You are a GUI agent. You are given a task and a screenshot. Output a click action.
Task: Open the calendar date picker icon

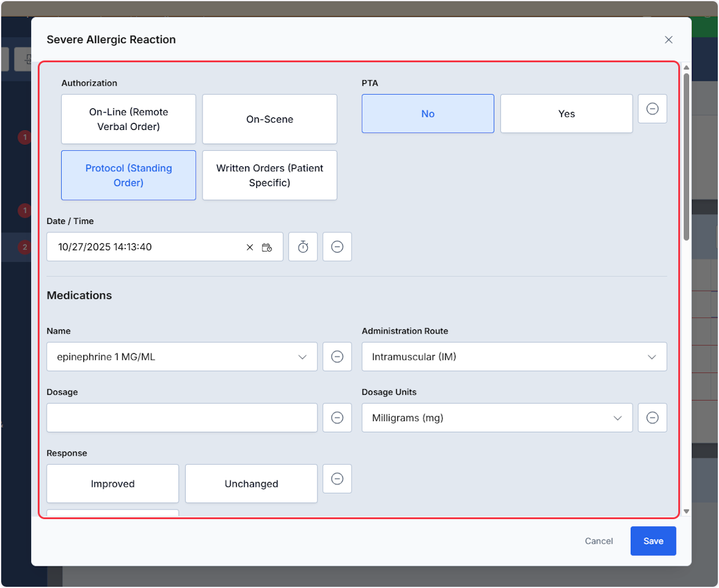pos(267,247)
